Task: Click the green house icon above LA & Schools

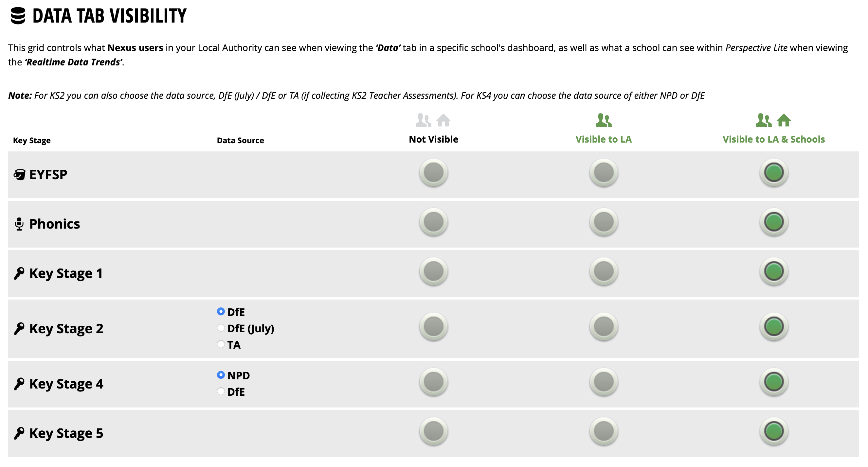Action: [x=784, y=120]
